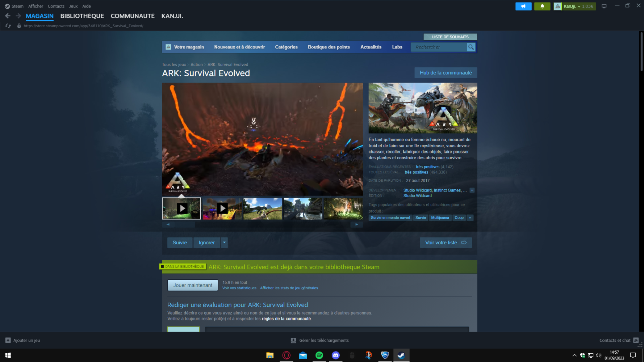Open Voir vos statistiques link

(x=239, y=288)
